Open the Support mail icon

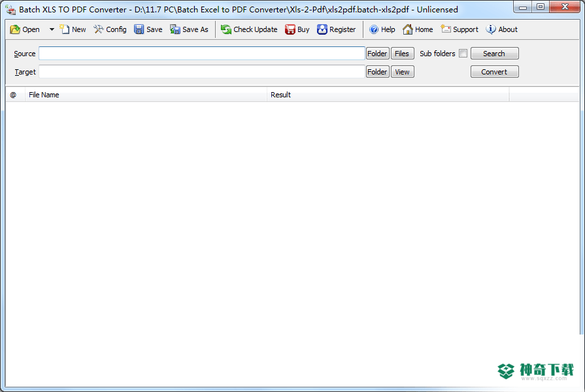click(446, 29)
